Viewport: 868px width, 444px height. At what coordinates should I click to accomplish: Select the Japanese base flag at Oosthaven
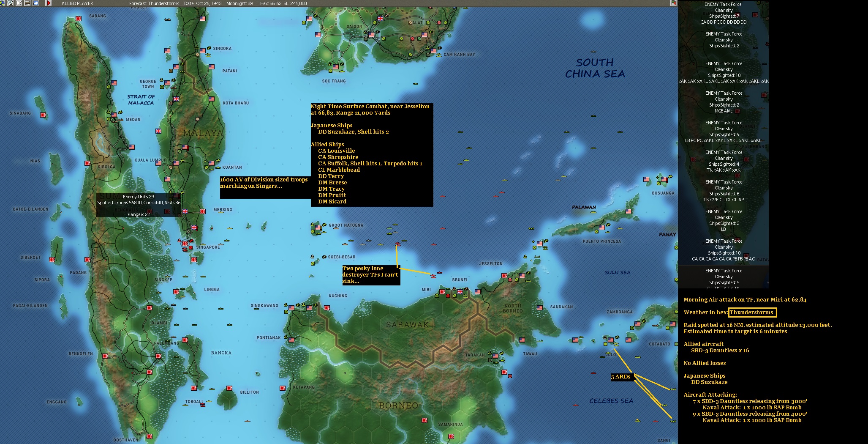[x=150, y=436]
